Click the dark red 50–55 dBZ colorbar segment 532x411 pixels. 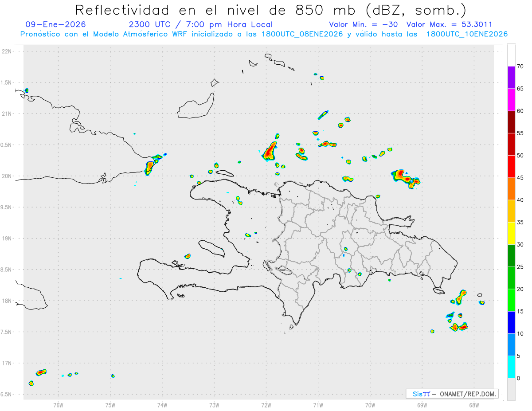click(x=511, y=145)
